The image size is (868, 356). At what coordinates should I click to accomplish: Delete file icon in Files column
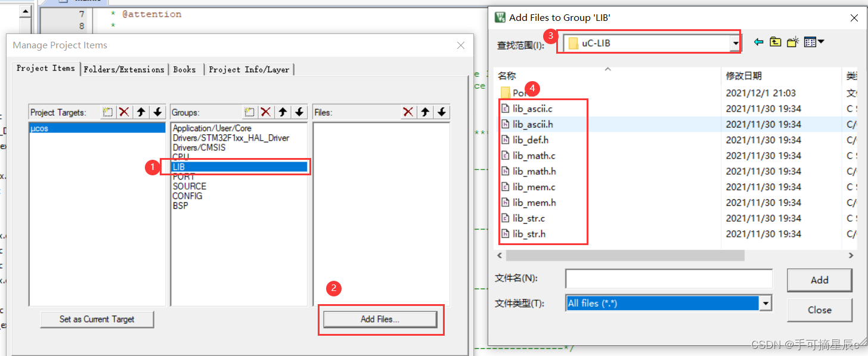pyautogui.click(x=408, y=112)
